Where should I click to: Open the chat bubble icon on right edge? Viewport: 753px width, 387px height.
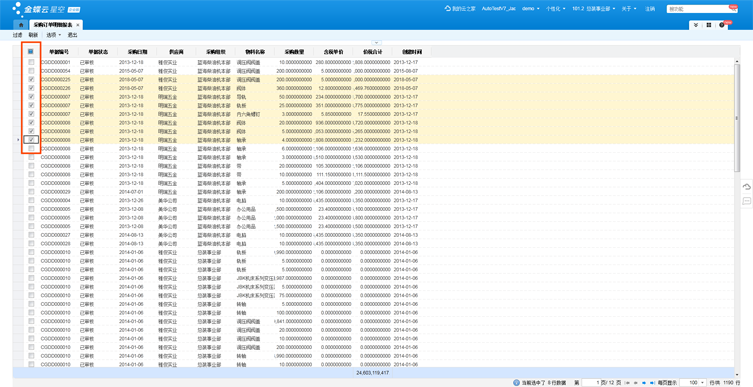(x=747, y=201)
